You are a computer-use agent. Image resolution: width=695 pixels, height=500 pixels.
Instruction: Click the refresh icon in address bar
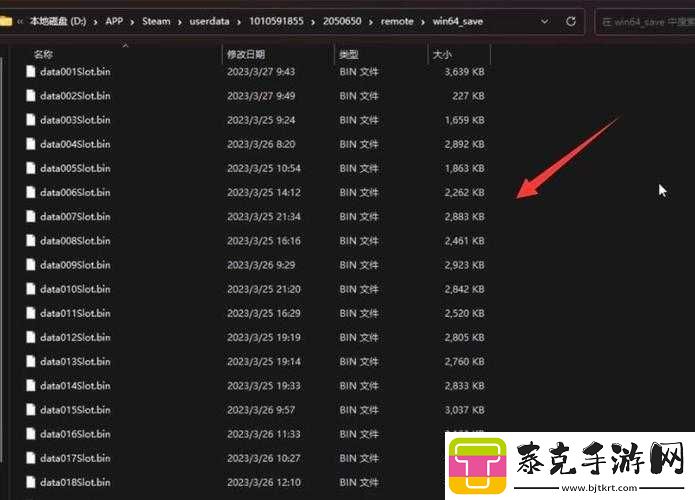(571, 21)
